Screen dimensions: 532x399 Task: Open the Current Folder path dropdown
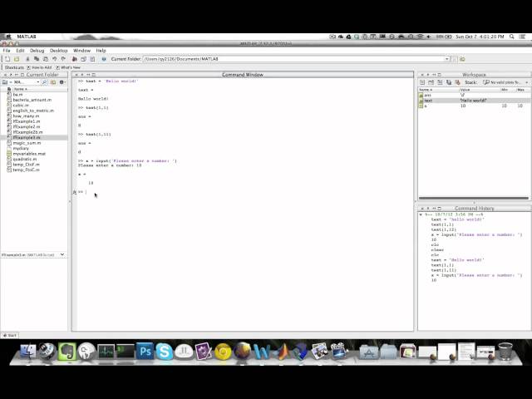coord(447,59)
